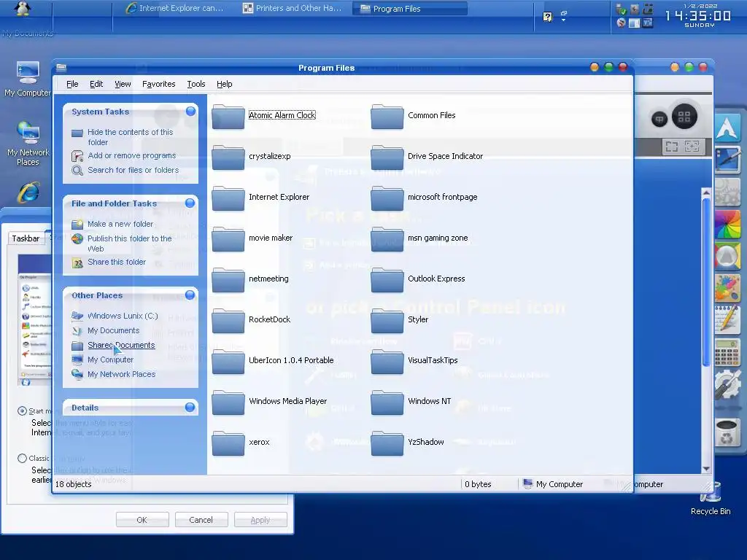
Task: Click the Cancel button in properties dialog
Action: tap(201, 519)
